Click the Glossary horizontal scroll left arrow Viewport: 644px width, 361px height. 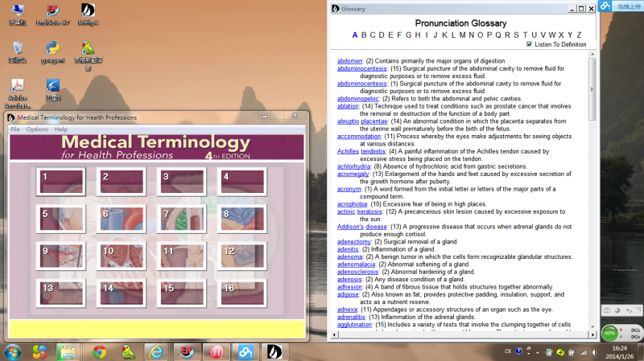click(334, 334)
